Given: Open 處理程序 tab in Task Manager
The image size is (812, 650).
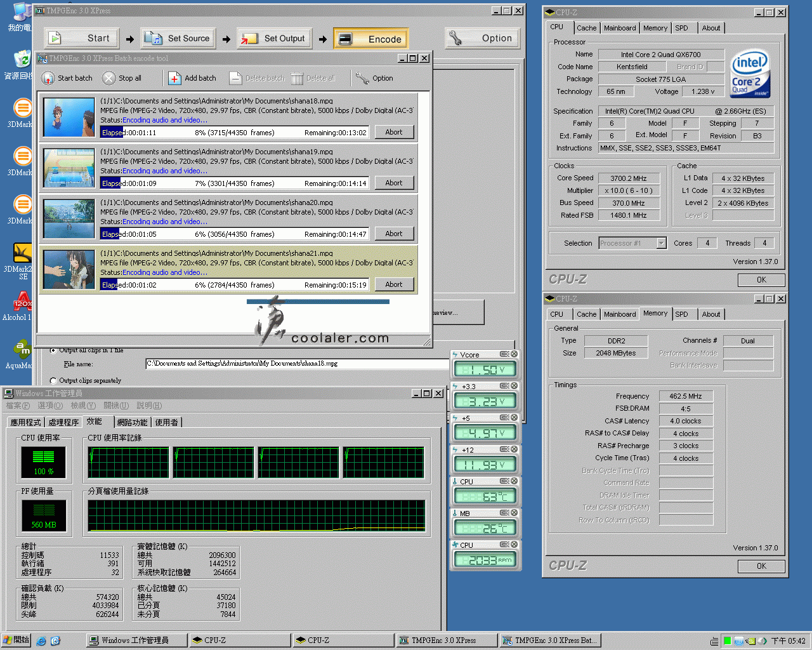Looking at the screenshot, I should coord(63,422).
